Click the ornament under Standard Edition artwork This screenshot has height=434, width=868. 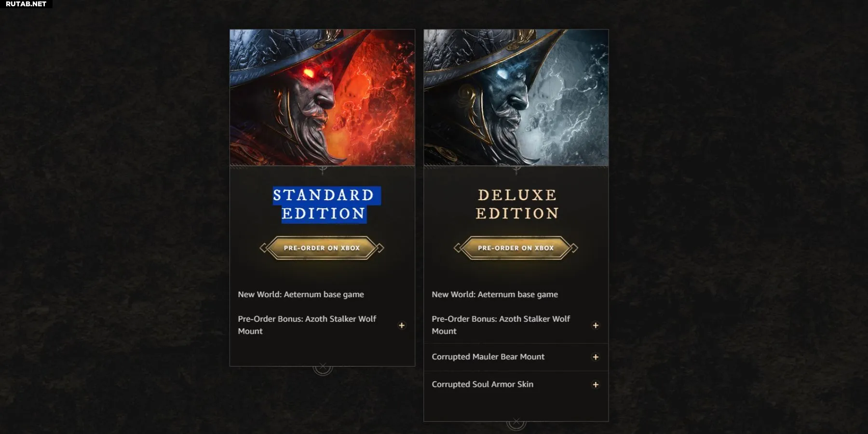coord(323,169)
